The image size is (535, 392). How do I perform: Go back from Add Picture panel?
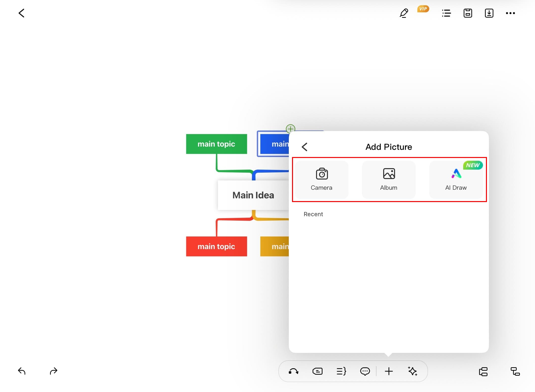(305, 147)
